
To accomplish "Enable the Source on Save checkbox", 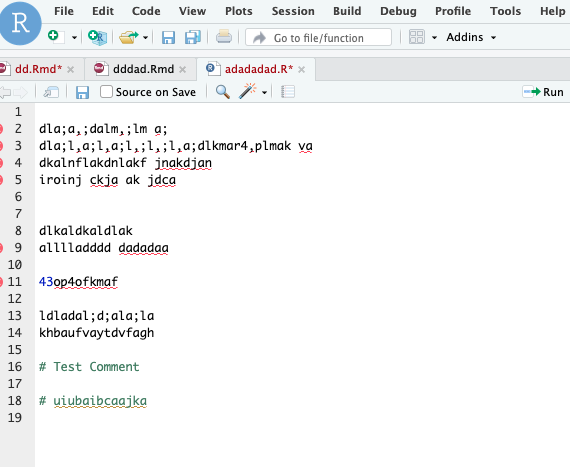I will tap(106, 92).
